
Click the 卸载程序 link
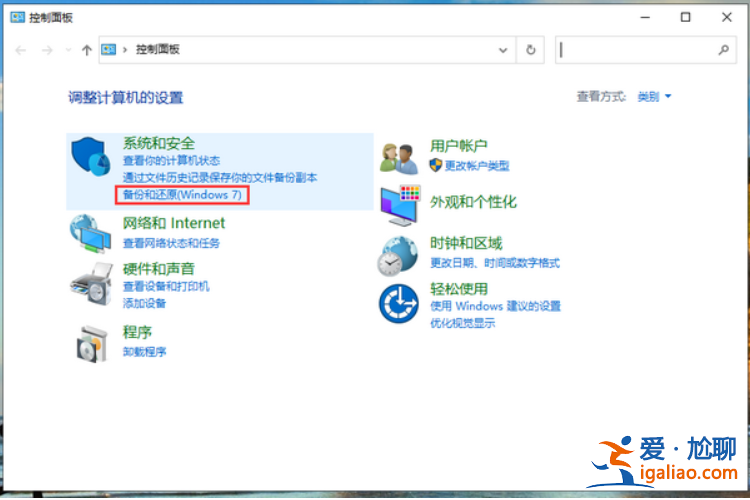(x=144, y=352)
